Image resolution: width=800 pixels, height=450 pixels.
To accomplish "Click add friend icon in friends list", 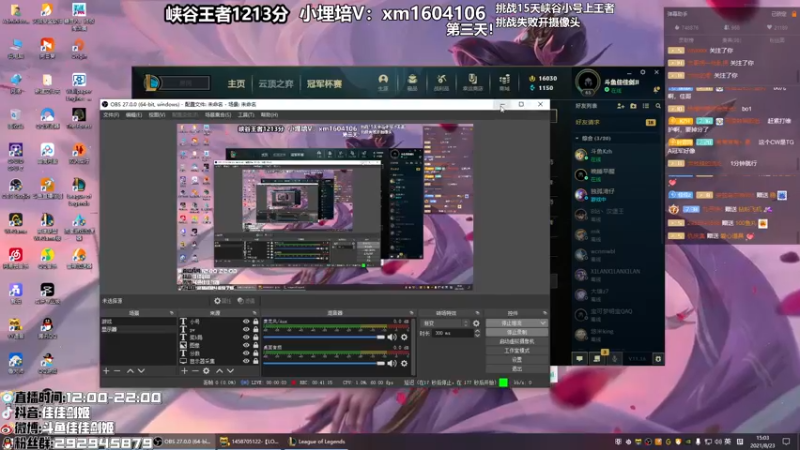I will point(620,106).
